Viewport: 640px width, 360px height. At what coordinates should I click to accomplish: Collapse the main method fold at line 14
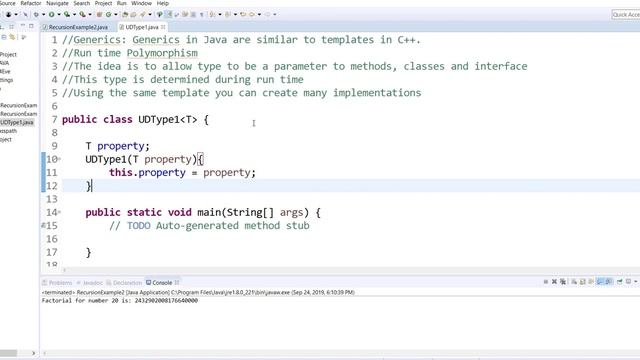pyautogui.click(x=60, y=212)
